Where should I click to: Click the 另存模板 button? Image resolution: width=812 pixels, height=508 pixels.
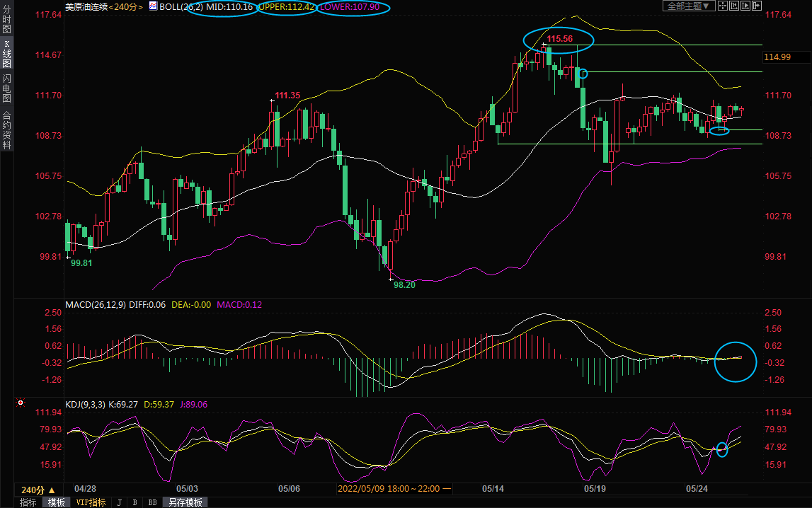(x=185, y=502)
